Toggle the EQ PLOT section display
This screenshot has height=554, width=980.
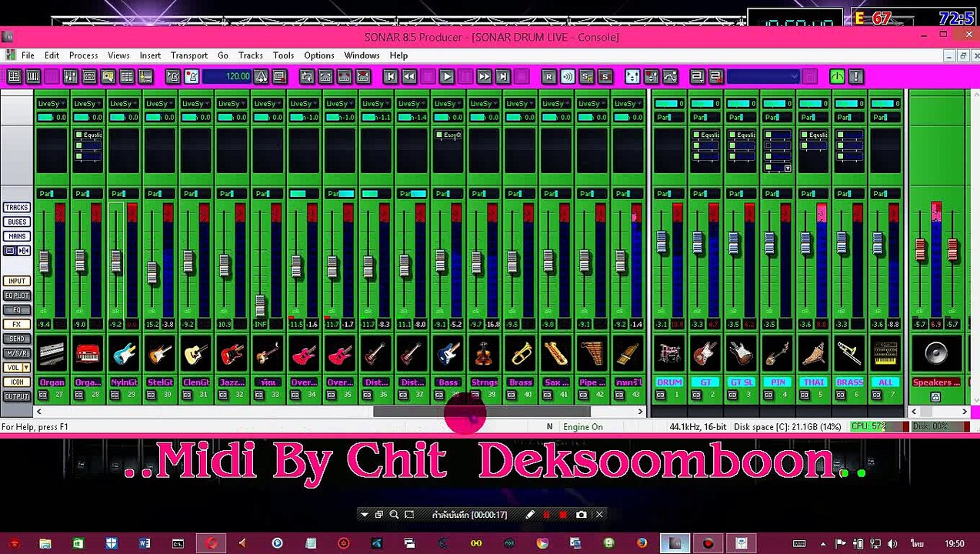click(x=17, y=295)
